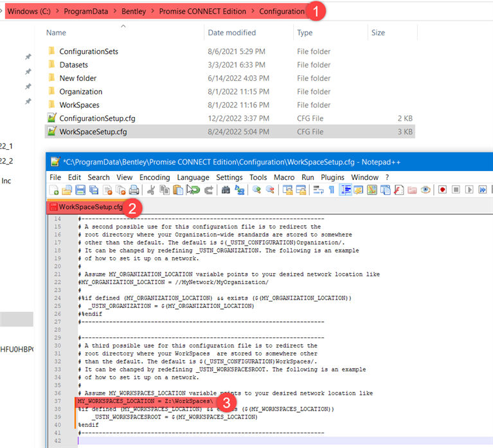Open the File menu in Notepad++
Image resolution: width=493 pixels, height=448 pixels.
[55, 177]
